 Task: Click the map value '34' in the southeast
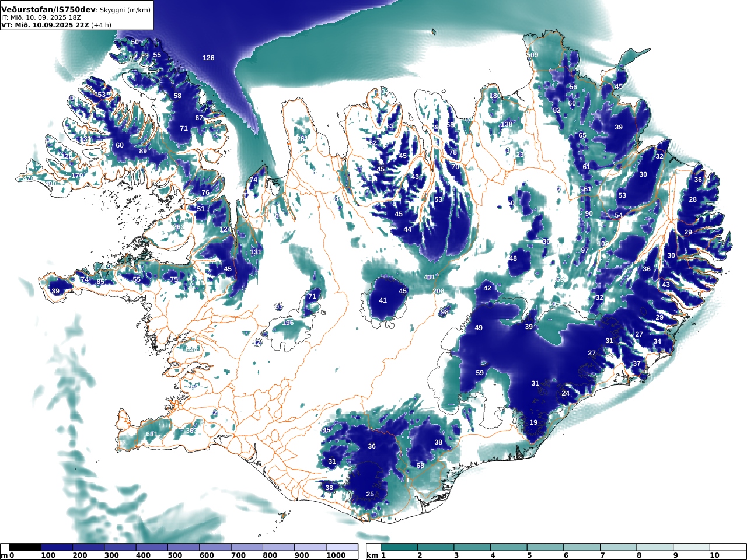(657, 341)
